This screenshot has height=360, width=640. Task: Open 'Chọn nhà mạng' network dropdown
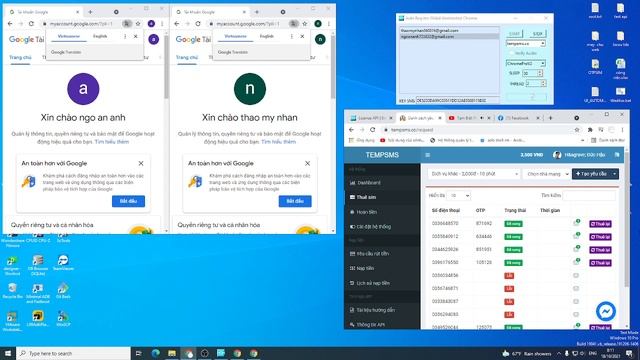click(x=547, y=174)
